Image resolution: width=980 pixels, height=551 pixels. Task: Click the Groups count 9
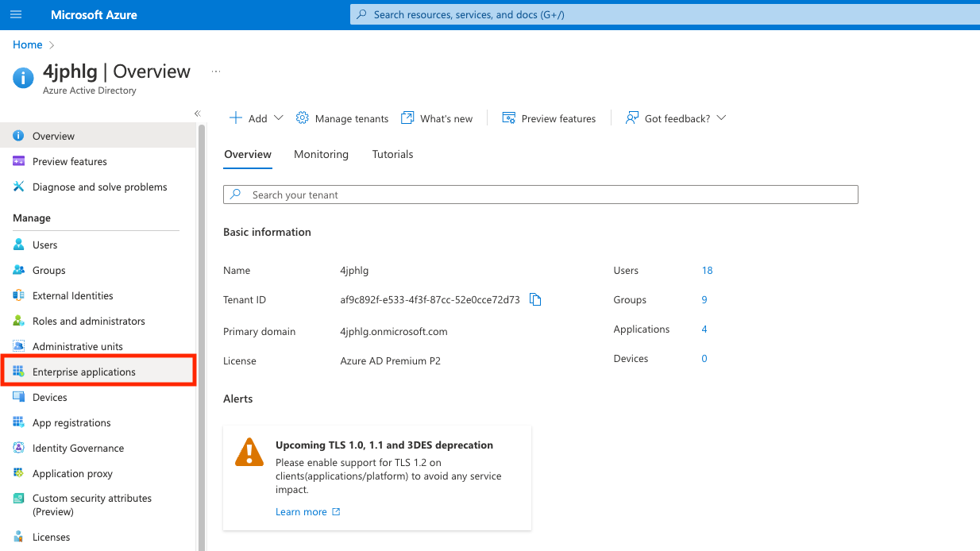tap(704, 300)
